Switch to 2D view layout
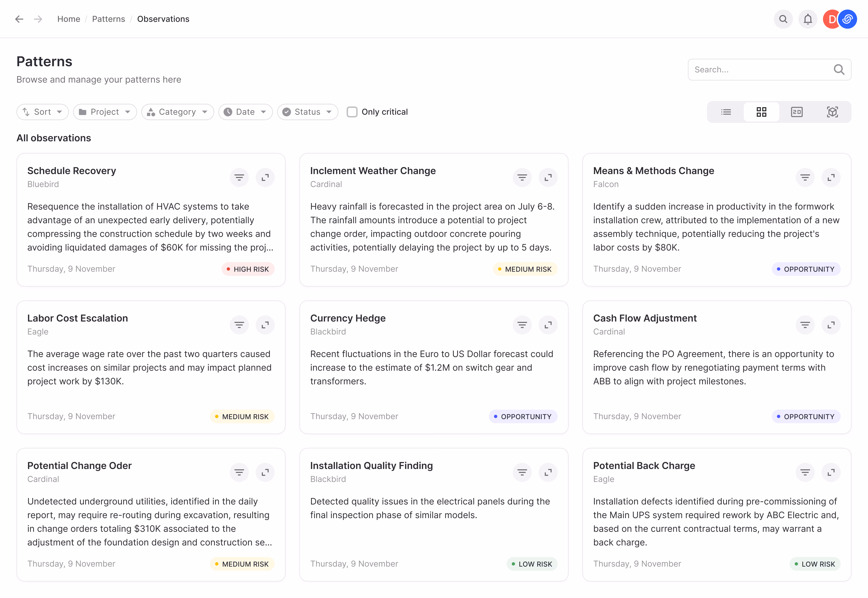The image size is (868, 598). [797, 112]
